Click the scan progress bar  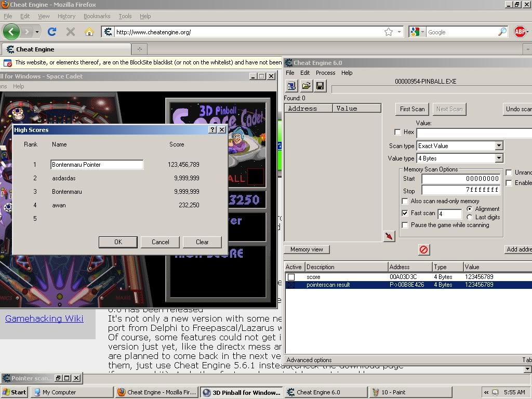click(x=432, y=89)
